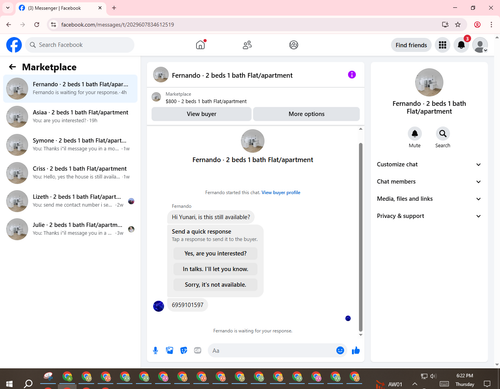This screenshot has height=389, width=500.
Task: Click the browser back arrow
Action: click(9, 24)
